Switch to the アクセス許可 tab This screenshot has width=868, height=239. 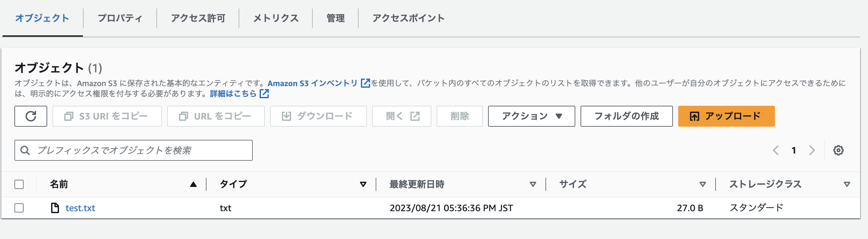pos(198,18)
